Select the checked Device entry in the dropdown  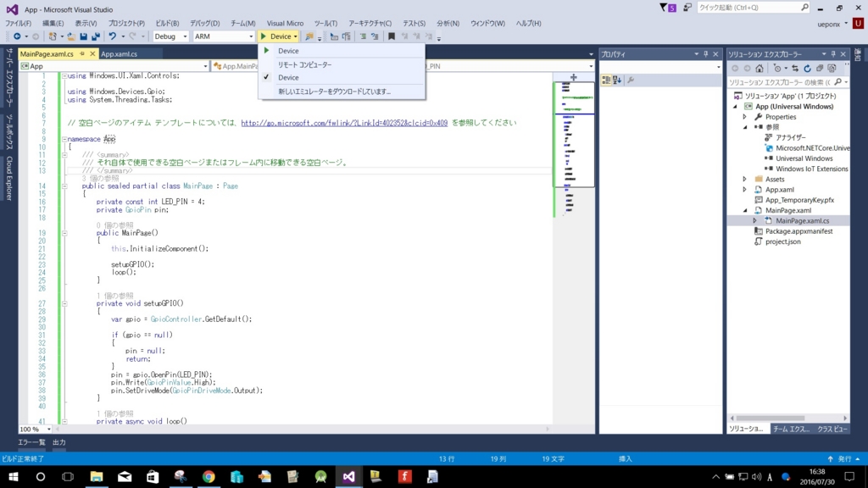point(342,77)
